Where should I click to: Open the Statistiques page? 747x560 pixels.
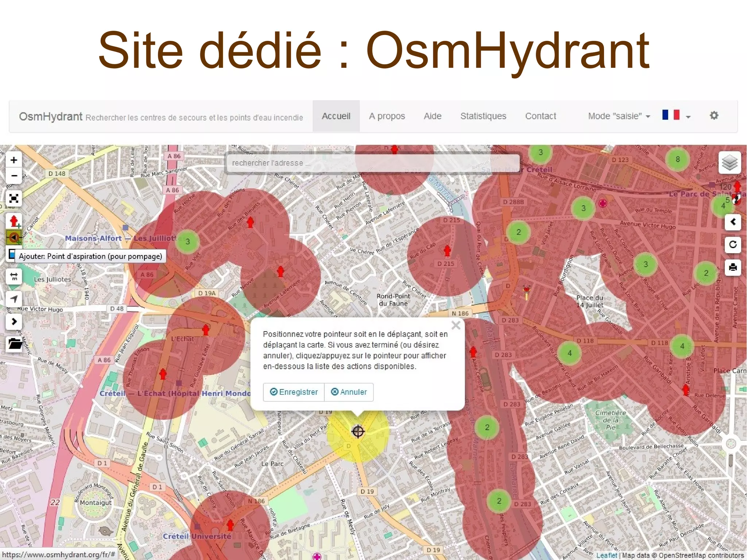click(x=483, y=116)
